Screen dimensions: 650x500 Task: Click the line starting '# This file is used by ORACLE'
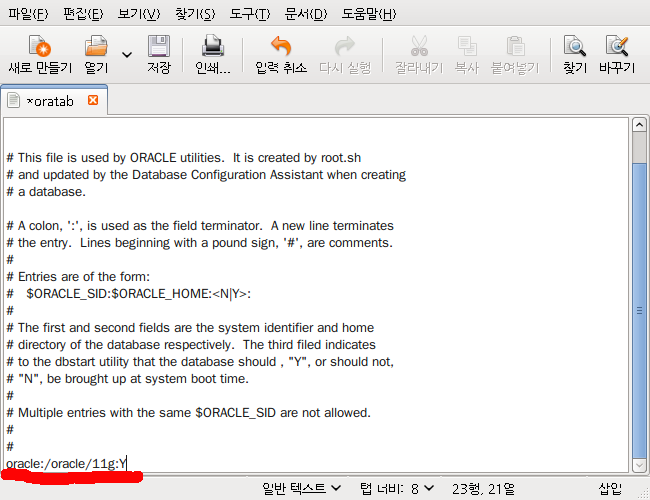coord(184,158)
